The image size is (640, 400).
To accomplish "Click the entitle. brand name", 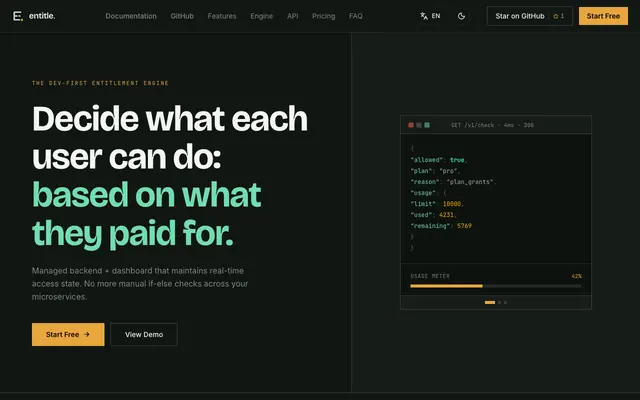I will pos(42,16).
